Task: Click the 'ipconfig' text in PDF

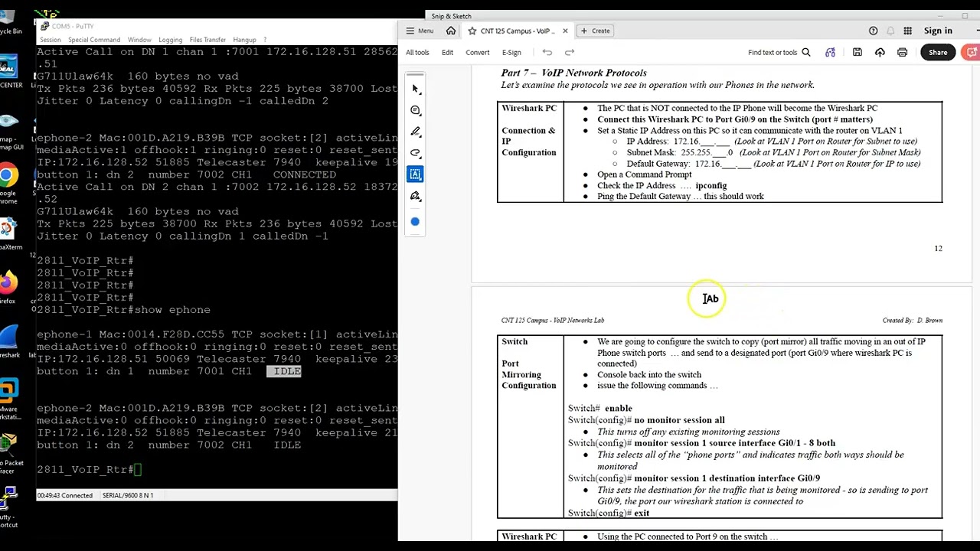Action: [710, 185]
